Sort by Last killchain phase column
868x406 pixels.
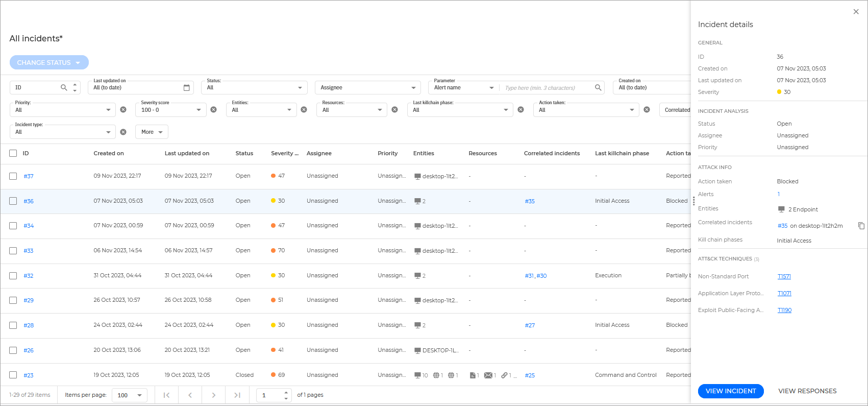click(622, 153)
